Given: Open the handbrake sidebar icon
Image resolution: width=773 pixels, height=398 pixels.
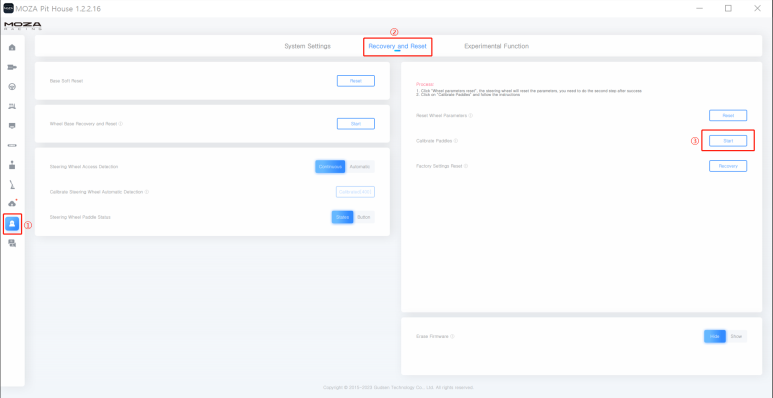Looking at the screenshot, I should [x=12, y=185].
